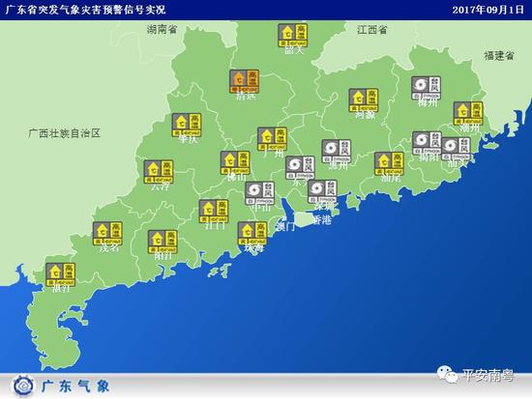Open the high temperature warning icon at 肇庆
The image size is (532, 399).
pyautogui.click(x=187, y=125)
